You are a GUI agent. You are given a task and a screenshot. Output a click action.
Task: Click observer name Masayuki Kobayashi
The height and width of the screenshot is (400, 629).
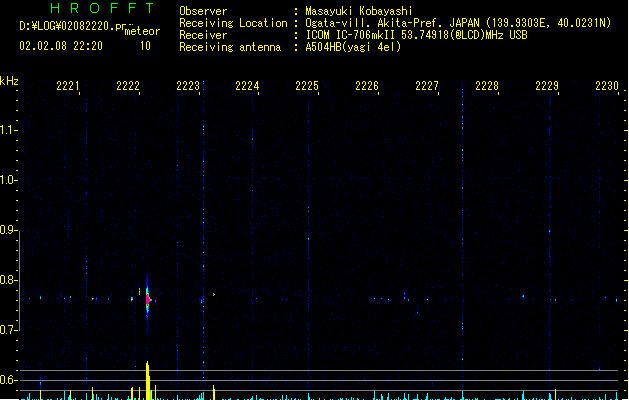pyautogui.click(x=359, y=11)
